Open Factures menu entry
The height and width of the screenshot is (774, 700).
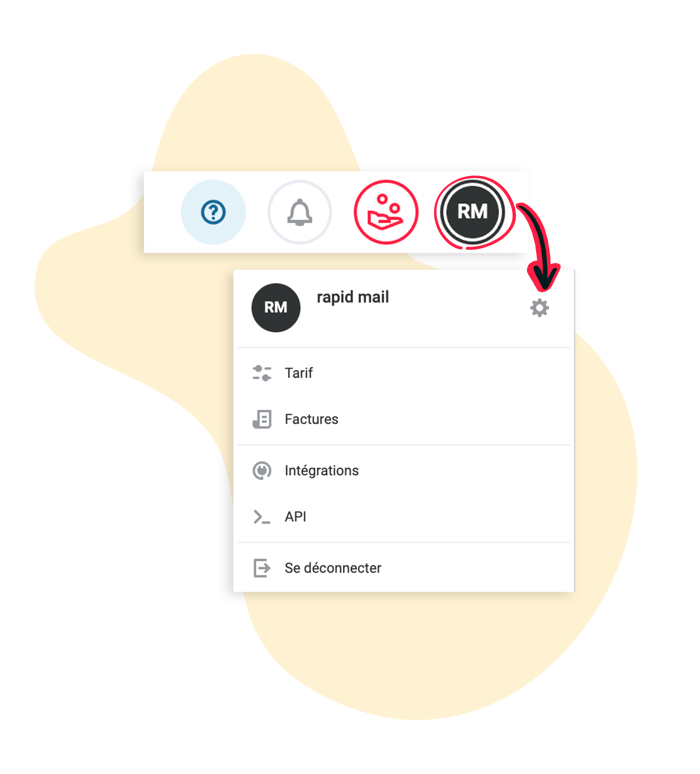404,419
